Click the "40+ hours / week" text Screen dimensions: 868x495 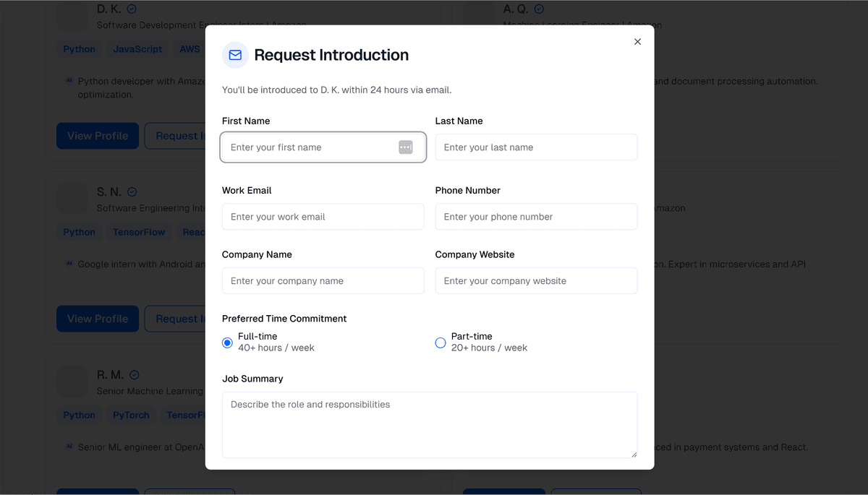tap(276, 348)
